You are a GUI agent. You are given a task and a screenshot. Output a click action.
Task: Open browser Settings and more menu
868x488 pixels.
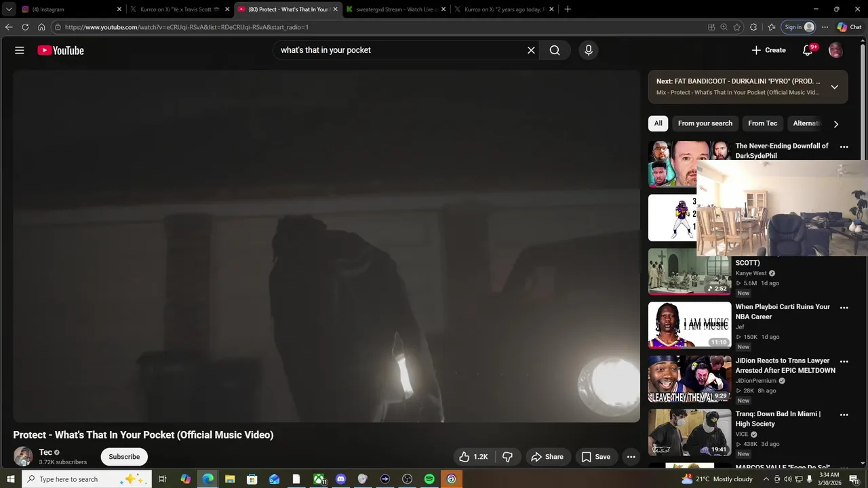825,27
